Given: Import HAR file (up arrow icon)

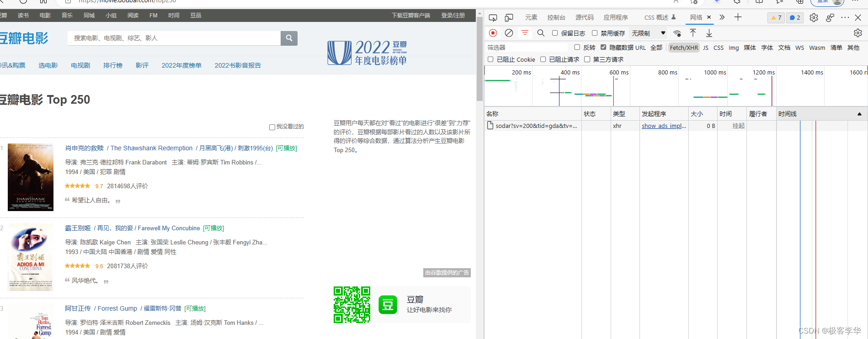Looking at the screenshot, I should tap(693, 33).
